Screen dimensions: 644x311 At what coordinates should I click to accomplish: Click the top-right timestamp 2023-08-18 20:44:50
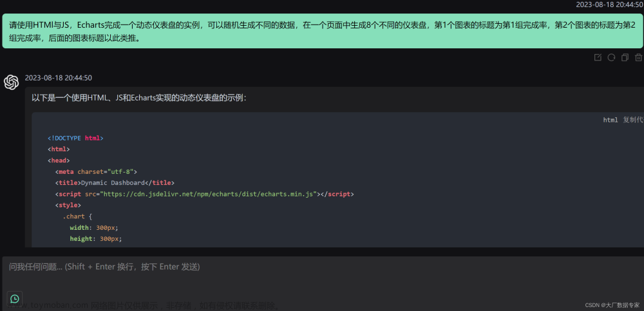(610, 5)
